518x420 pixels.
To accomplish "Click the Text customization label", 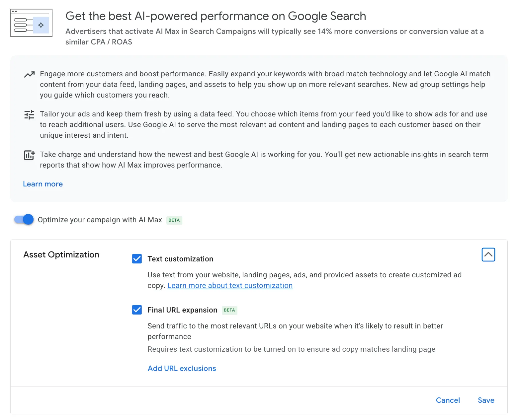I will (x=180, y=259).
